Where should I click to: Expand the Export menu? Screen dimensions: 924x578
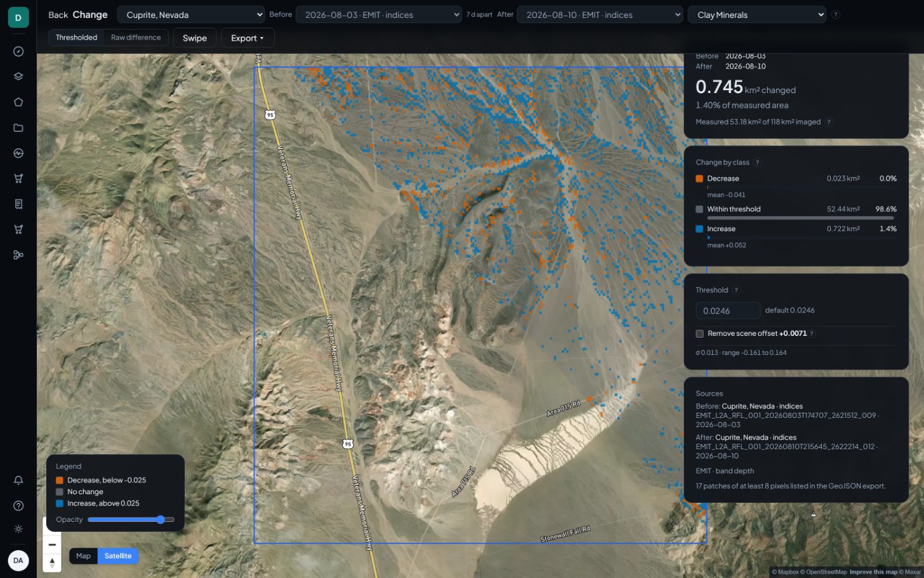(248, 38)
